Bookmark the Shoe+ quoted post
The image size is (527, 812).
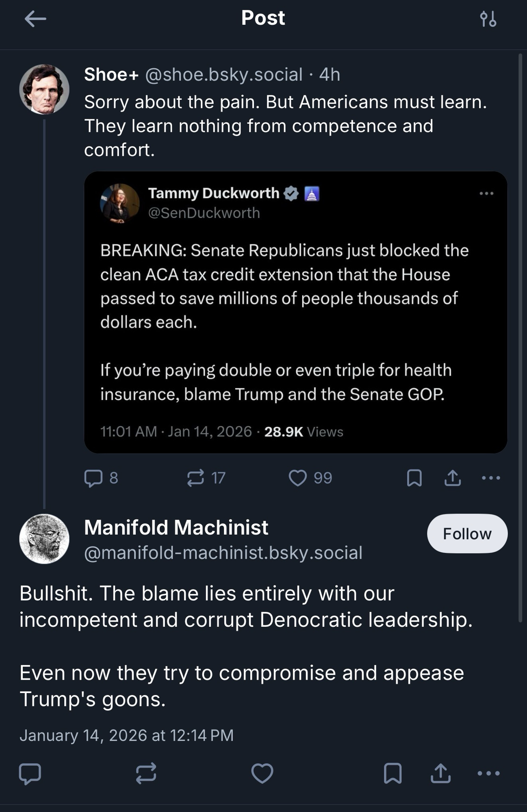(414, 478)
